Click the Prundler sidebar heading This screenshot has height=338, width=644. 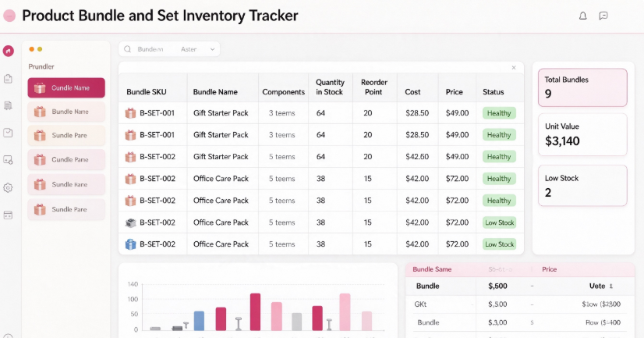coord(41,66)
